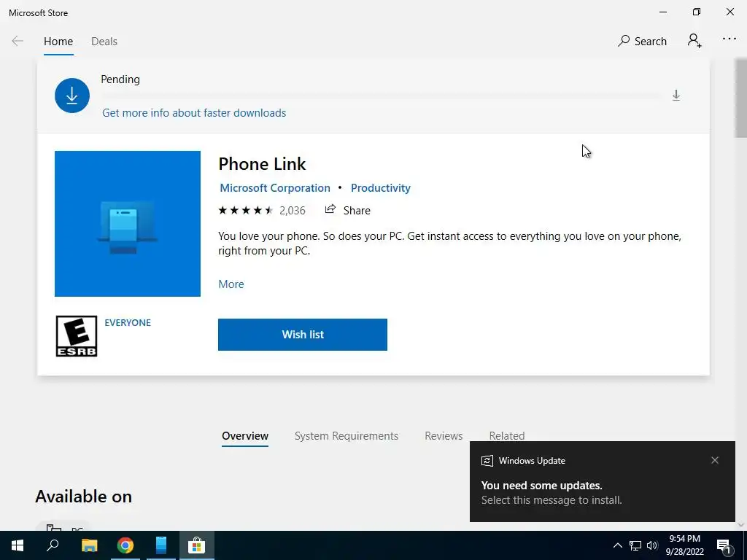Open the volume speaker tray icon
The height and width of the screenshot is (560, 747).
[652, 545]
